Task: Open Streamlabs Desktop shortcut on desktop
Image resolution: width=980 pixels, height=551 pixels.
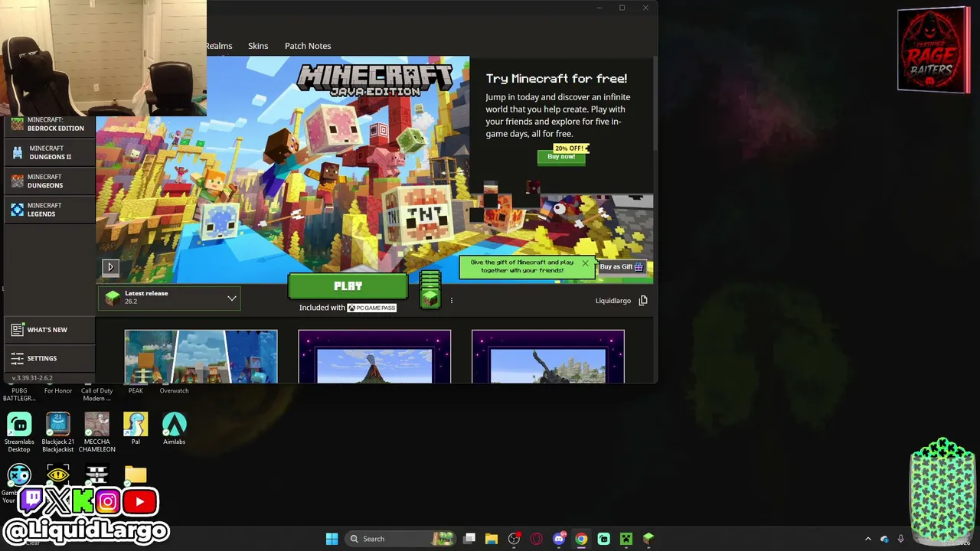Action: pos(19,432)
